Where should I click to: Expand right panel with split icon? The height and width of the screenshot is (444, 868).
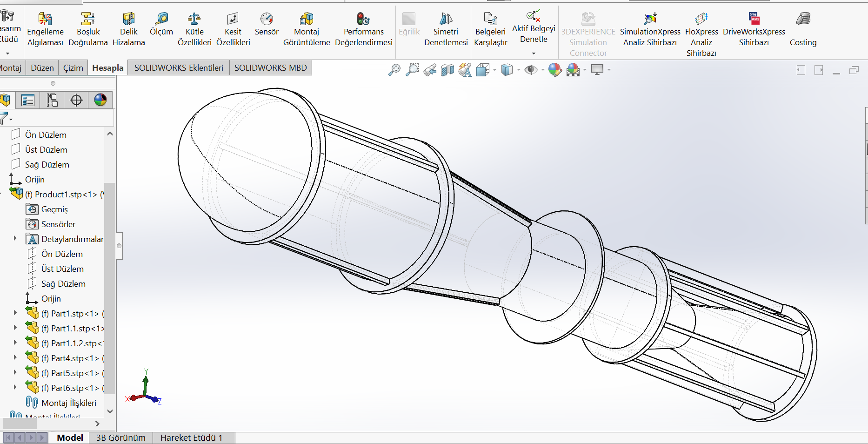[x=819, y=70]
